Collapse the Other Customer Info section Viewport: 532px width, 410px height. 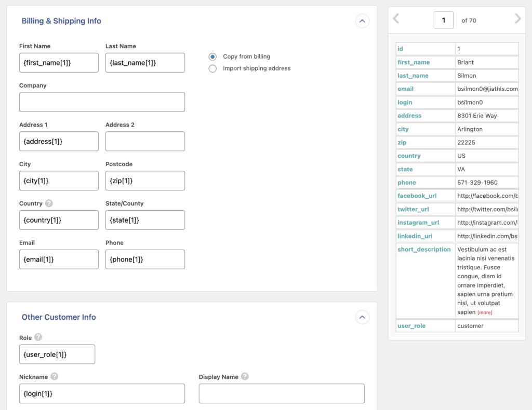pyautogui.click(x=362, y=317)
